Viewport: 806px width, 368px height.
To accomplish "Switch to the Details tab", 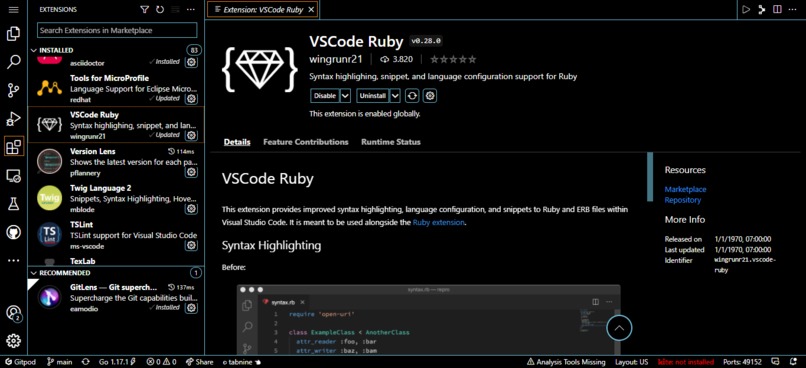I will click(x=237, y=142).
